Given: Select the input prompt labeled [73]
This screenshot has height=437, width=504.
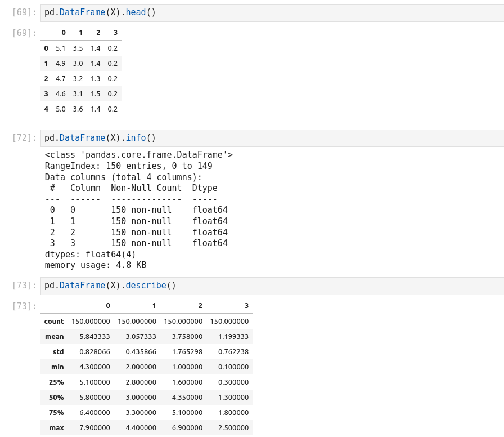Looking at the screenshot, I should 24,286.
